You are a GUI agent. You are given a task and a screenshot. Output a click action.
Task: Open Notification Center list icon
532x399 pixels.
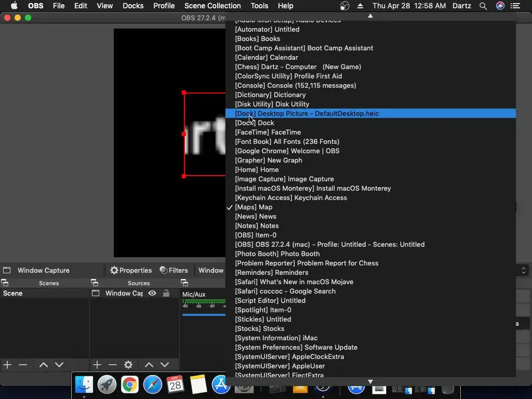click(515, 6)
